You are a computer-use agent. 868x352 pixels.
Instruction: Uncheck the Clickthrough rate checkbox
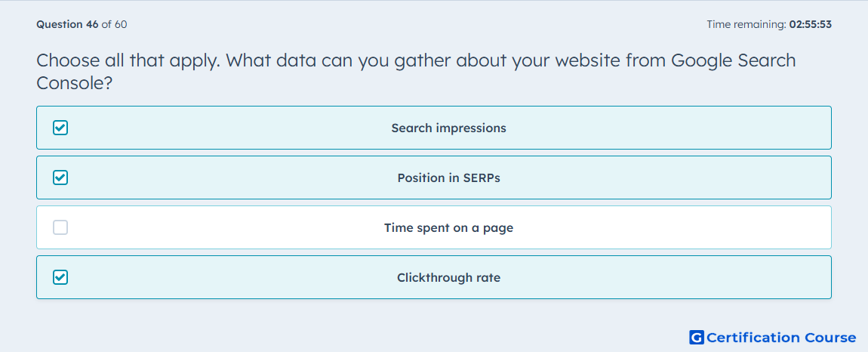pos(60,277)
